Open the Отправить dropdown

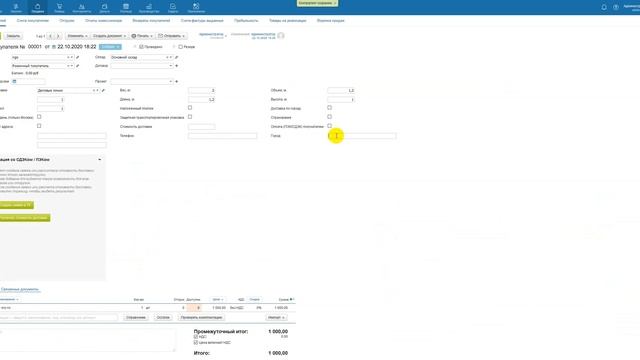click(172, 36)
